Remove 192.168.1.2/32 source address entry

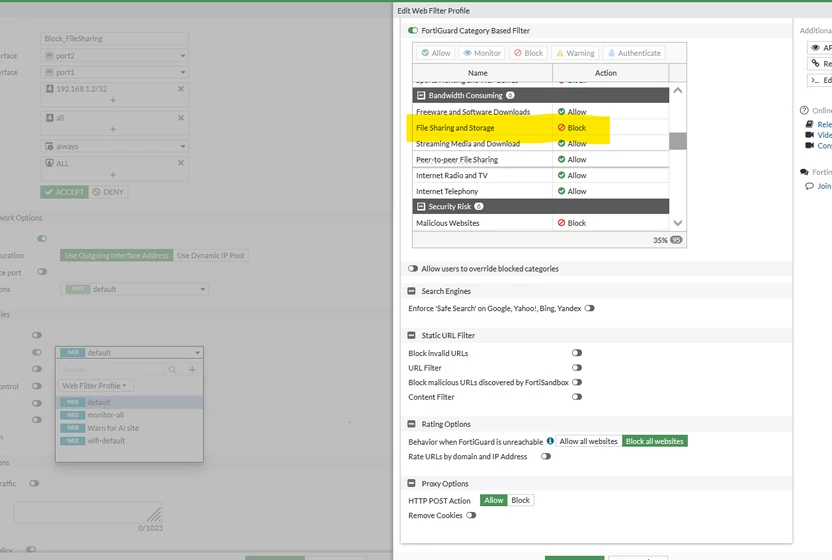pyautogui.click(x=181, y=89)
